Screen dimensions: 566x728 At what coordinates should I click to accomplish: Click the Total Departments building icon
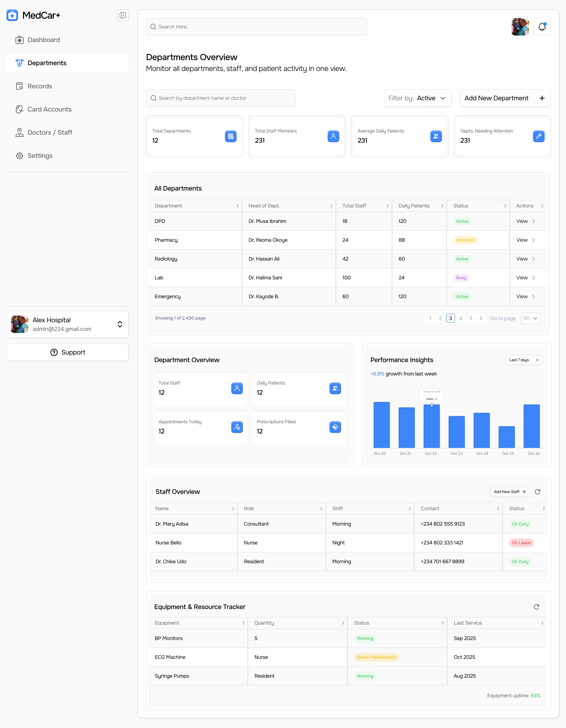tap(230, 136)
